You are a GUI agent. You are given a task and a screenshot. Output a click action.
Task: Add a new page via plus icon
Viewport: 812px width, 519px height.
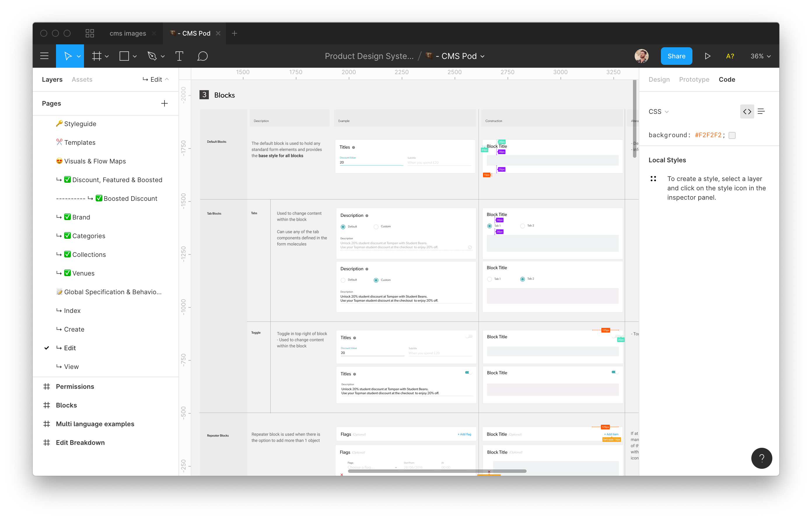click(x=164, y=104)
